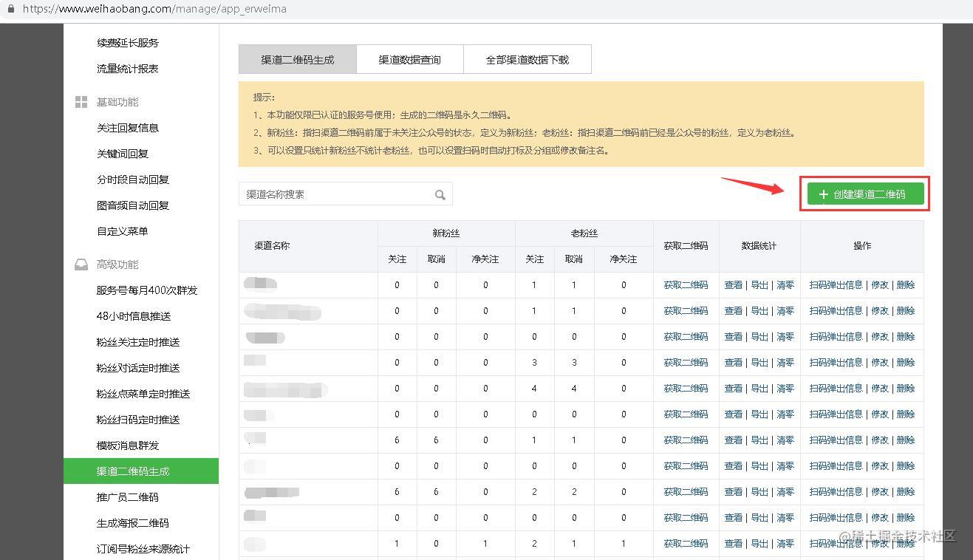973x560 pixels.
Task: Click the search magnifier icon in 渠道名称搜索 box
Action: (440, 195)
